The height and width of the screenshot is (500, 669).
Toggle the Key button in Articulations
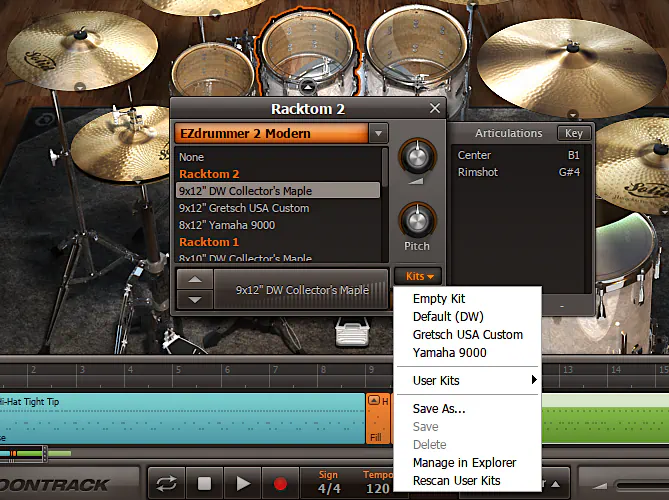574,133
